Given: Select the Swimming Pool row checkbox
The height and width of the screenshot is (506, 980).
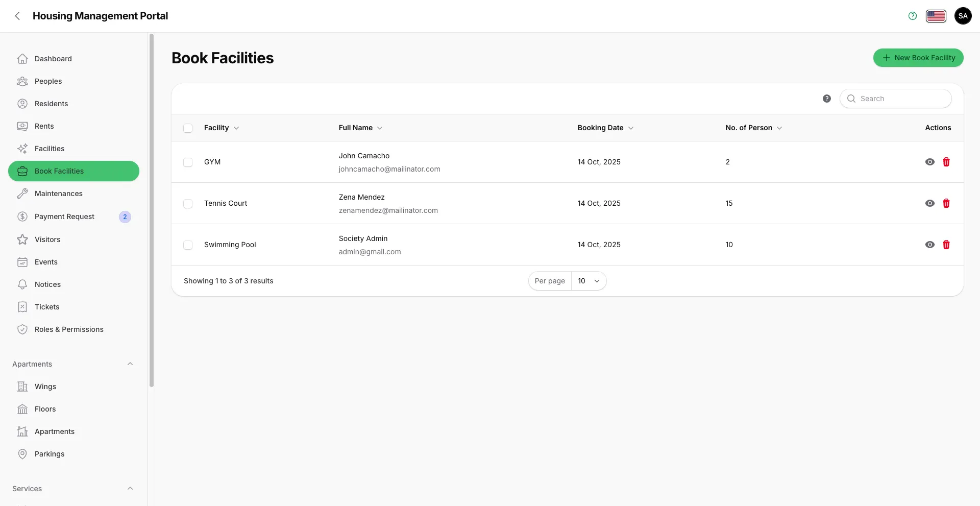Looking at the screenshot, I should (188, 245).
